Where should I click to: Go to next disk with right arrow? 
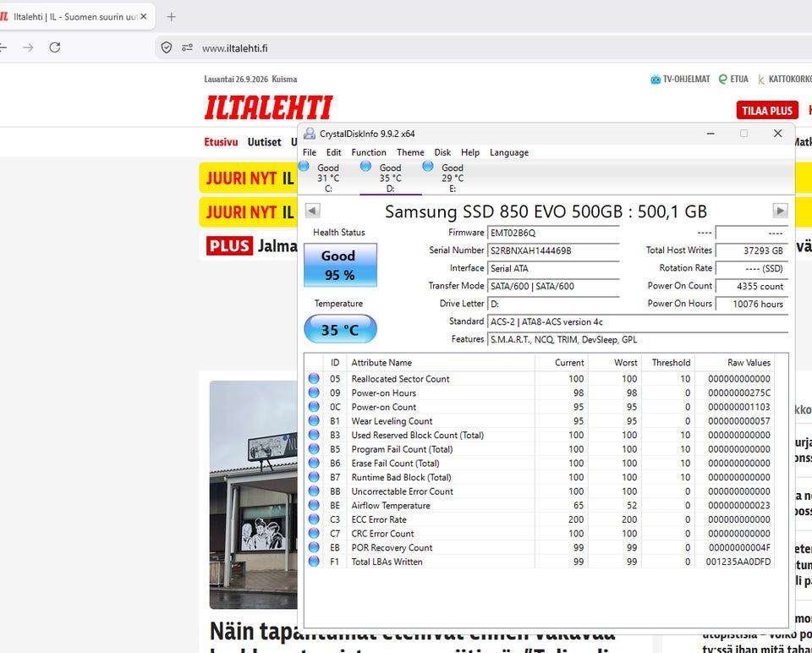pyautogui.click(x=780, y=211)
